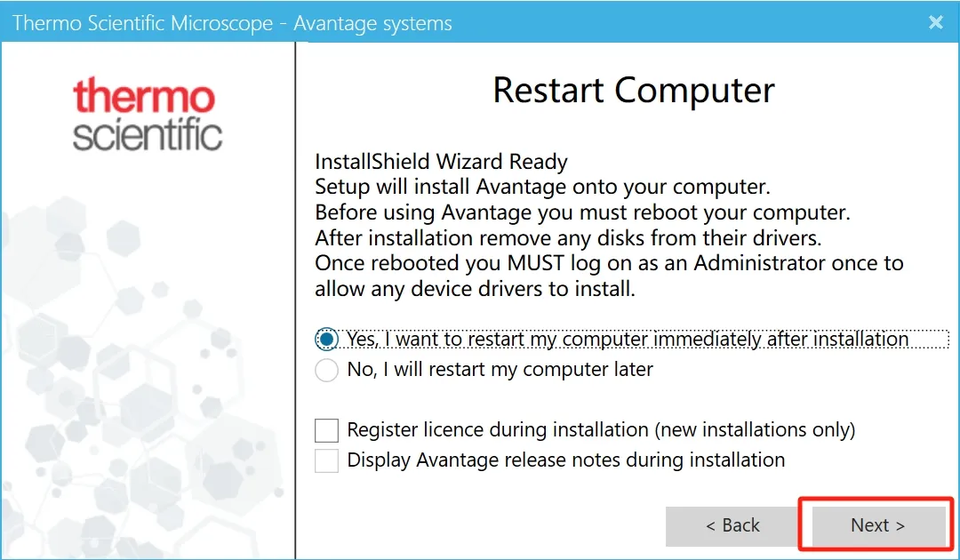This screenshot has width=960, height=560.
Task: Enable the Register licence during installation checkbox
Action: [327, 430]
